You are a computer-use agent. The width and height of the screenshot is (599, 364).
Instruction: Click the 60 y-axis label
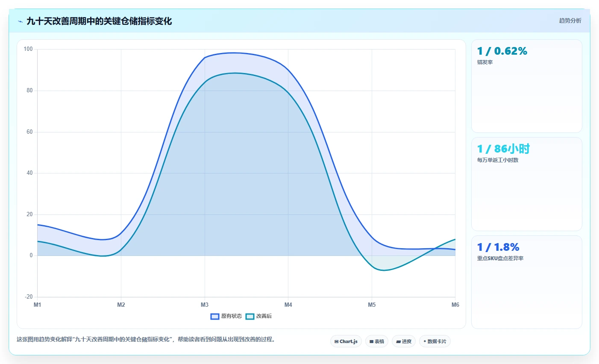(29, 132)
